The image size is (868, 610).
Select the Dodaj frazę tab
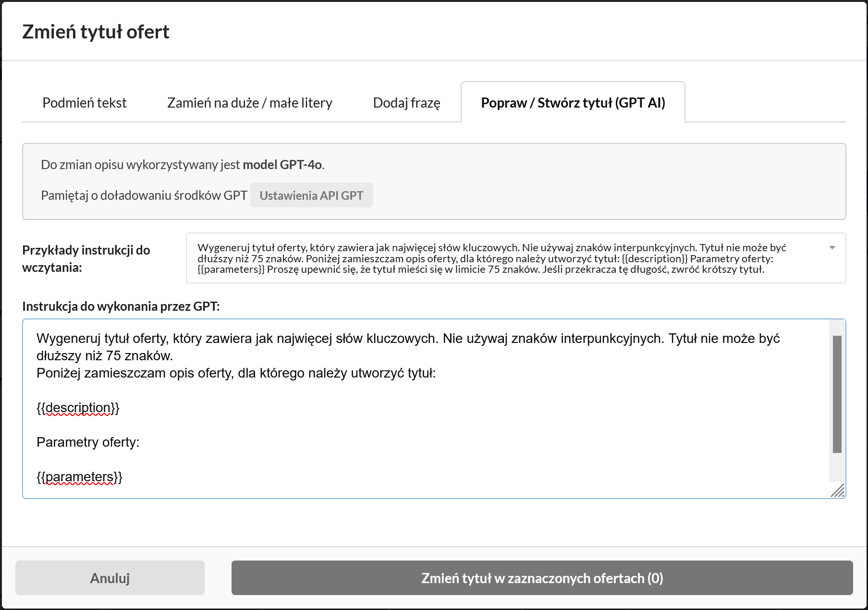point(406,103)
